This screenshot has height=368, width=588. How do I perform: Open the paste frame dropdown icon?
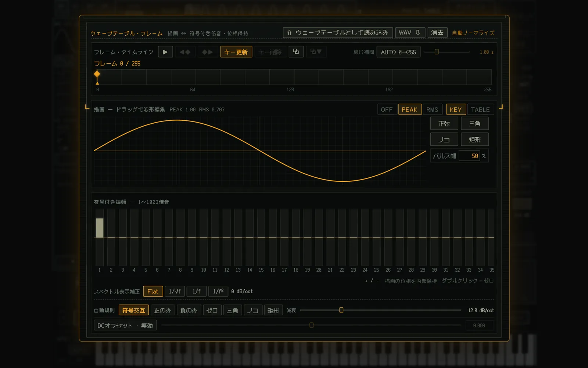316,52
